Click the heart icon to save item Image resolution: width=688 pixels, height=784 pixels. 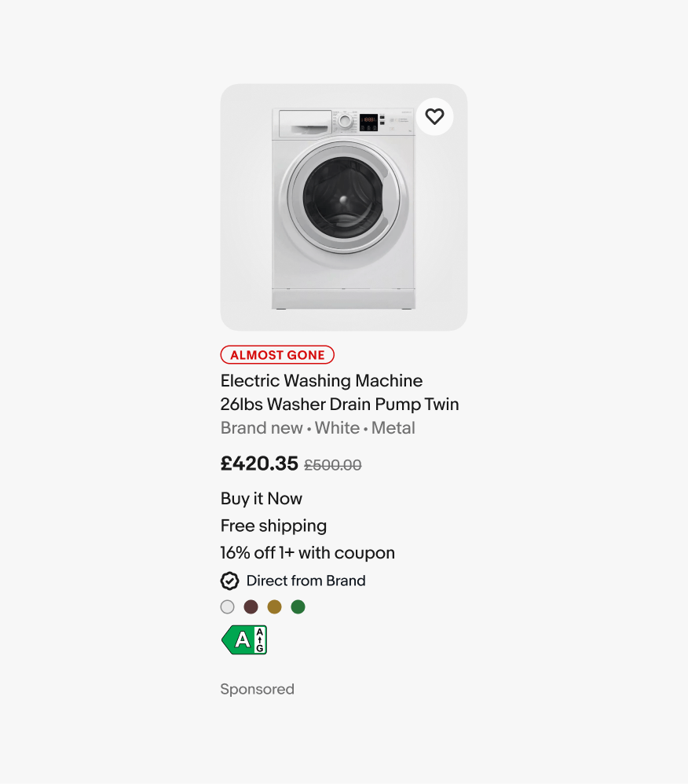point(434,117)
